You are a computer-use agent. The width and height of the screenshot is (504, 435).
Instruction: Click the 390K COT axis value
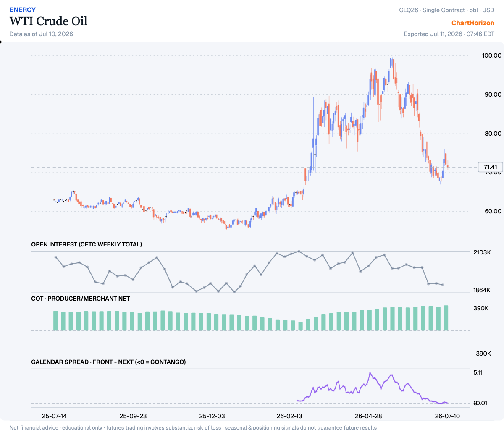coord(481,308)
